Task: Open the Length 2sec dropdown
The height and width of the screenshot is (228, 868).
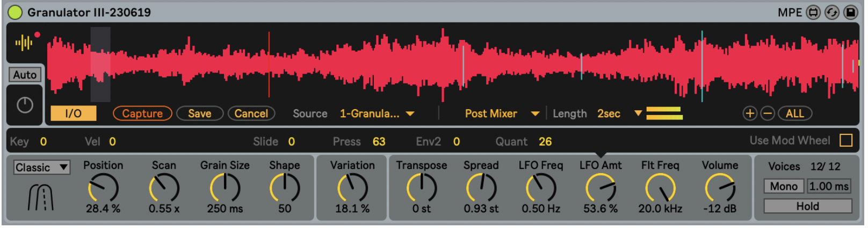Action: click(619, 113)
